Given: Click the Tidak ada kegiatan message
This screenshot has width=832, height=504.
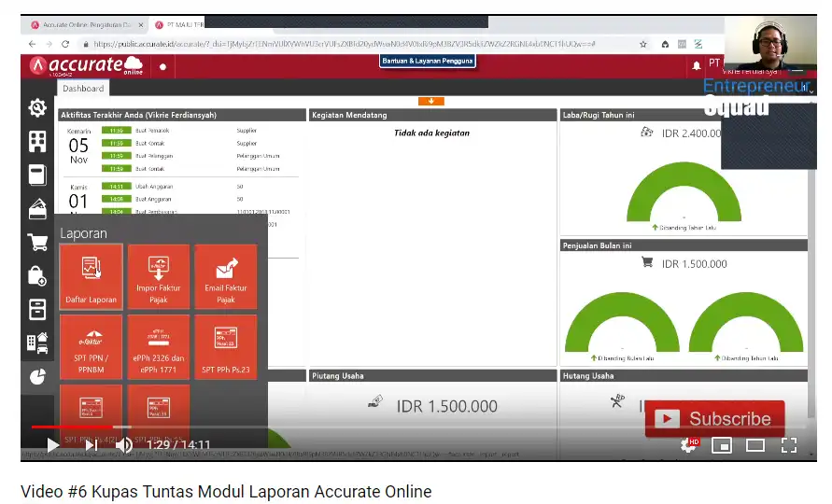Looking at the screenshot, I should coord(431,133).
